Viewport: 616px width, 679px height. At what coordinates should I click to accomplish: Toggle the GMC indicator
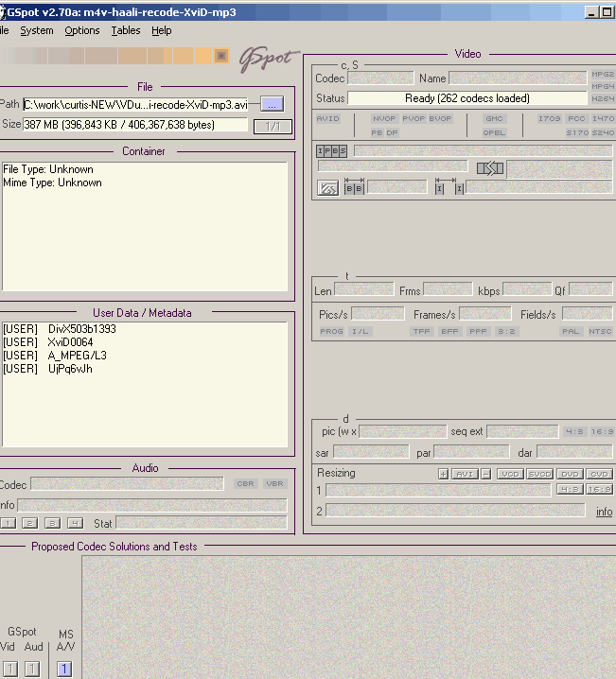click(x=494, y=118)
